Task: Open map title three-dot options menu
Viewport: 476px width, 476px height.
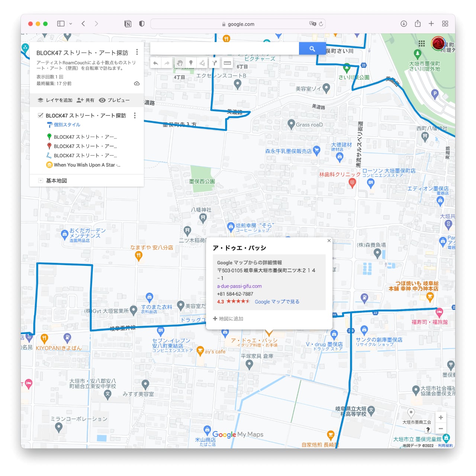Action: (x=137, y=52)
